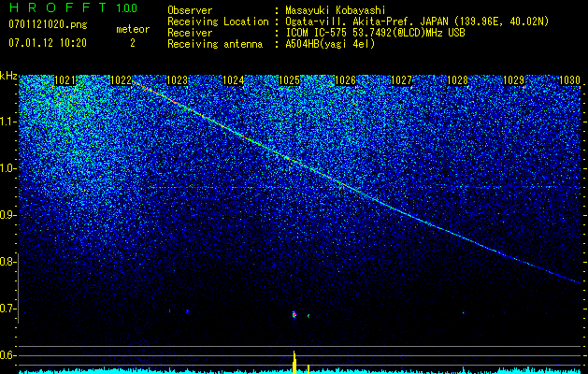Click time marker 1029
This screenshot has height=374, width=588.
[514, 80]
